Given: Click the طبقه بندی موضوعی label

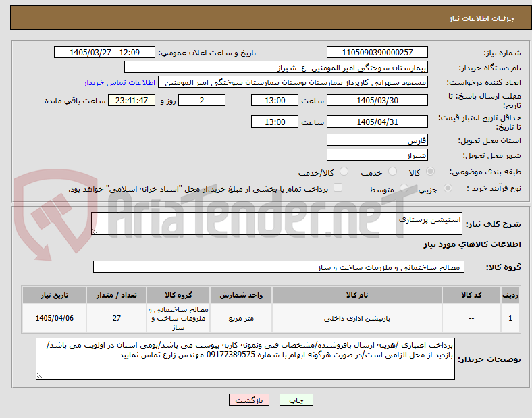Looking at the screenshot, I should 485,172.
